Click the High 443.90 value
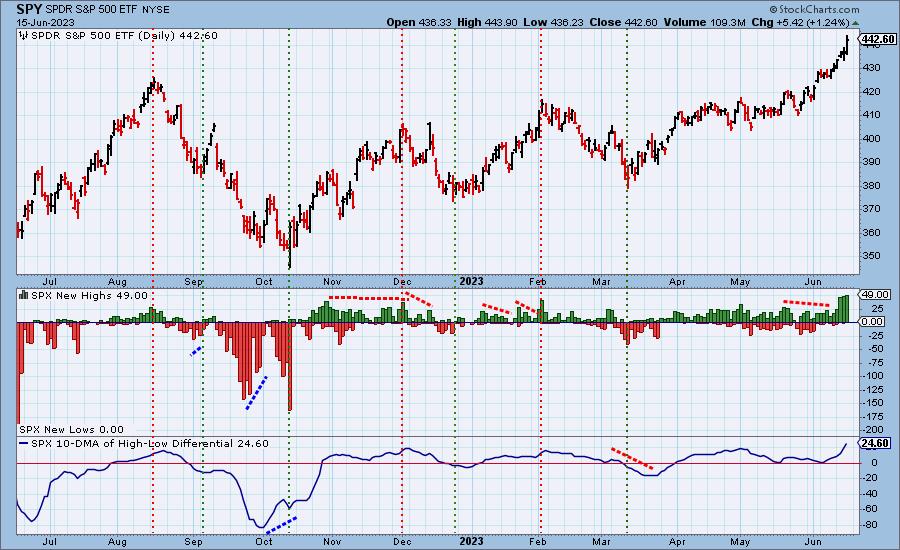 tap(487, 22)
